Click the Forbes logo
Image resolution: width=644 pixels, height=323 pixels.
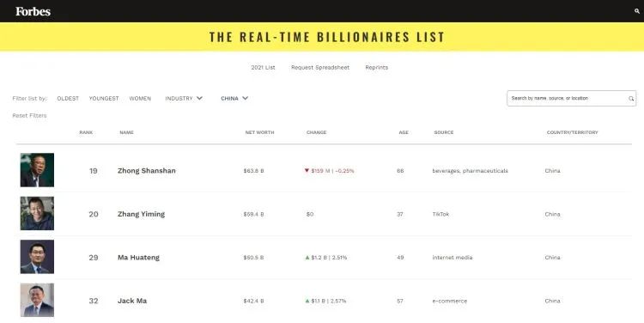[x=33, y=11]
